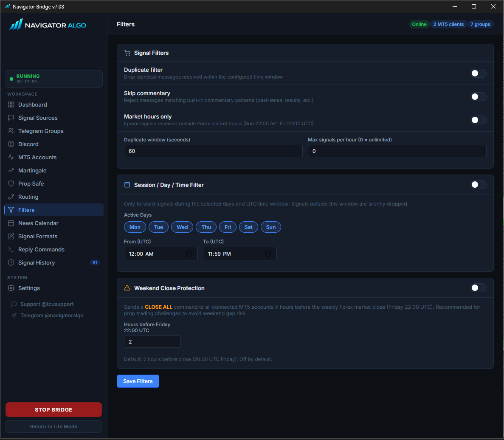Click the Martingale trend icon
Viewport: 504px width, 440px height.
11,171
